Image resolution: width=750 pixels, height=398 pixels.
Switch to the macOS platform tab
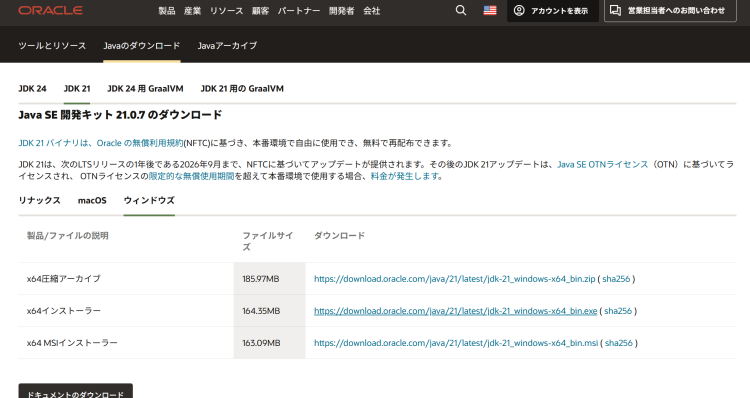tap(92, 200)
